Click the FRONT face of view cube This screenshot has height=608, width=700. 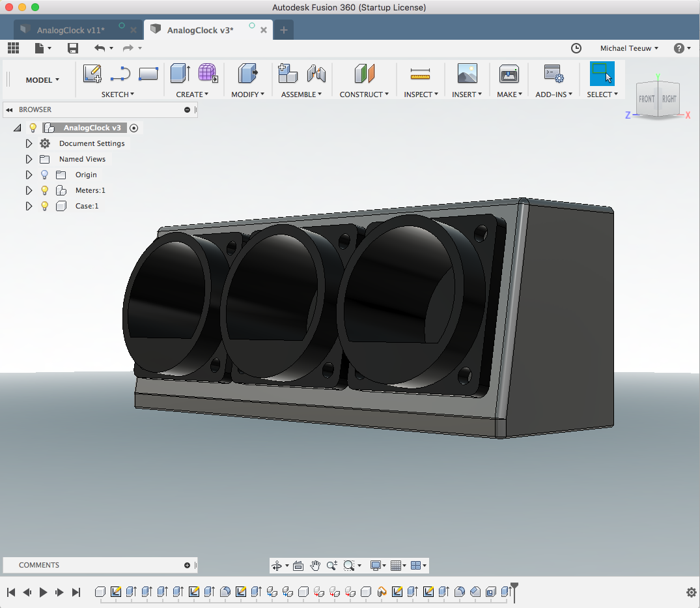pos(647,99)
